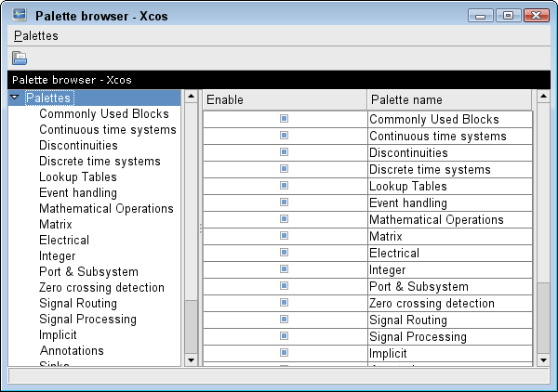Image resolution: width=558 pixels, height=392 pixels.
Task: Disable the Signal Routing palette checkbox
Action: (285, 320)
